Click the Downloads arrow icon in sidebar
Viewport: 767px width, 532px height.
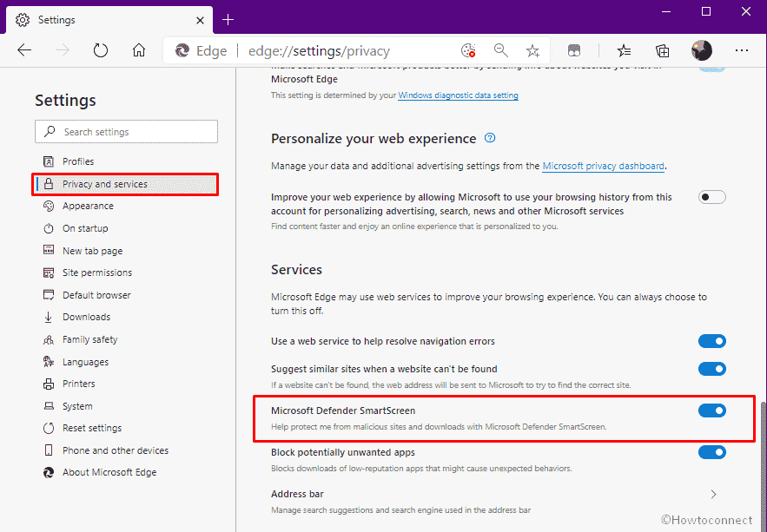point(49,317)
